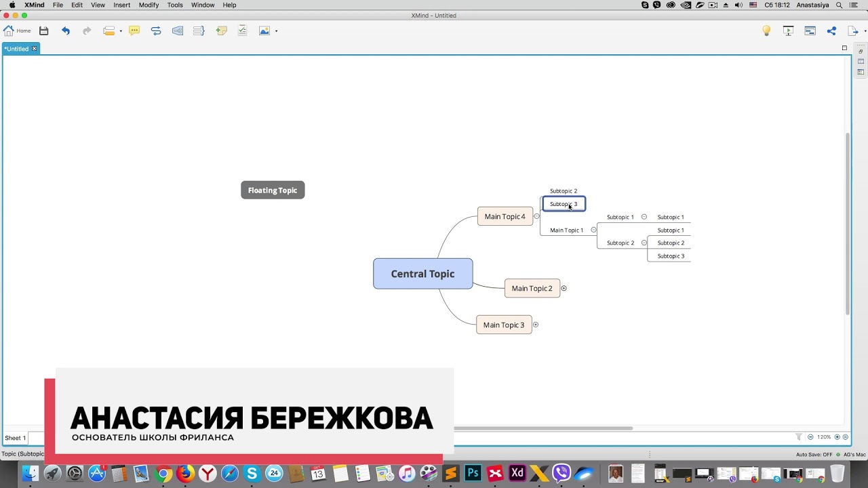Collapse Main Topic 1 branch with minus circle
This screenshot has width=868, height=488.
593,230
